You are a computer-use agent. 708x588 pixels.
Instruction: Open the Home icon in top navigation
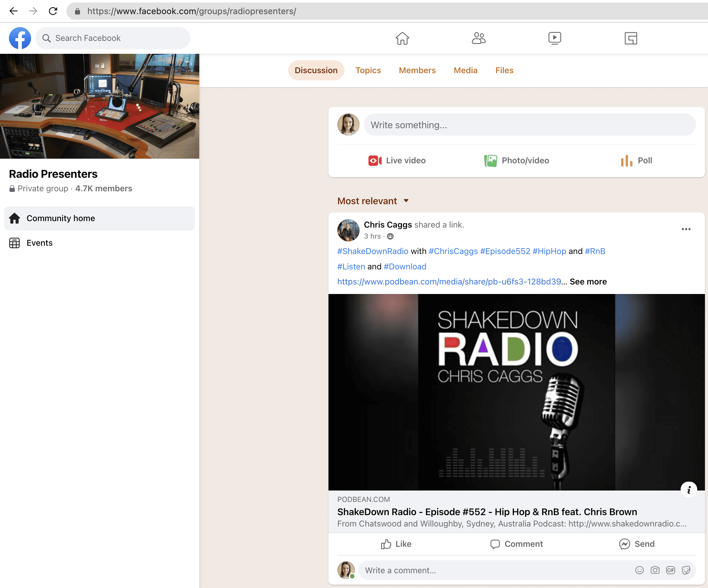click(402, 38)
